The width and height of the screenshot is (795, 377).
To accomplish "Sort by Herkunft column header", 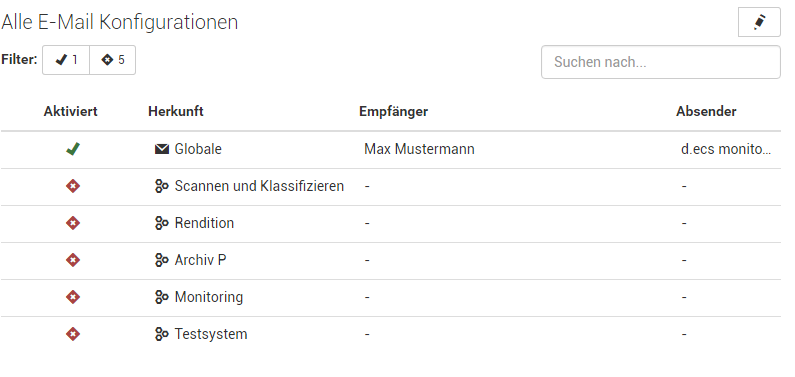I will pyautogui.click(x=176, y=111).
